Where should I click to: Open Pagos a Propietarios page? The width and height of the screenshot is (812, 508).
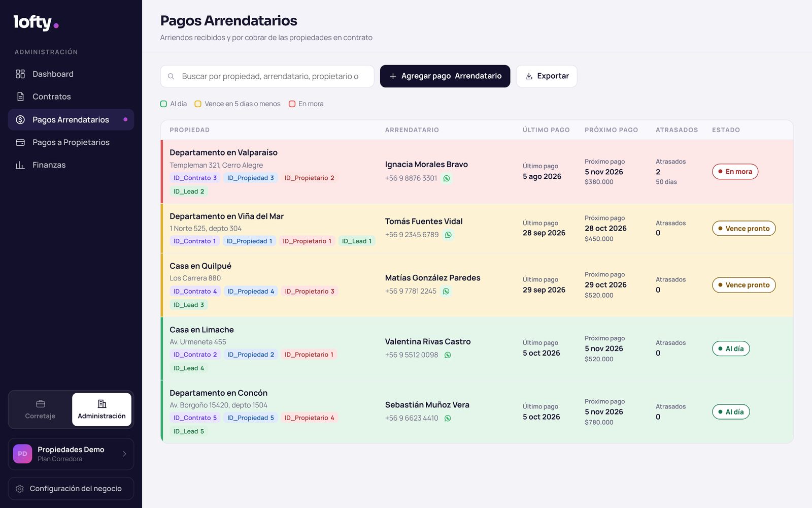71,142
